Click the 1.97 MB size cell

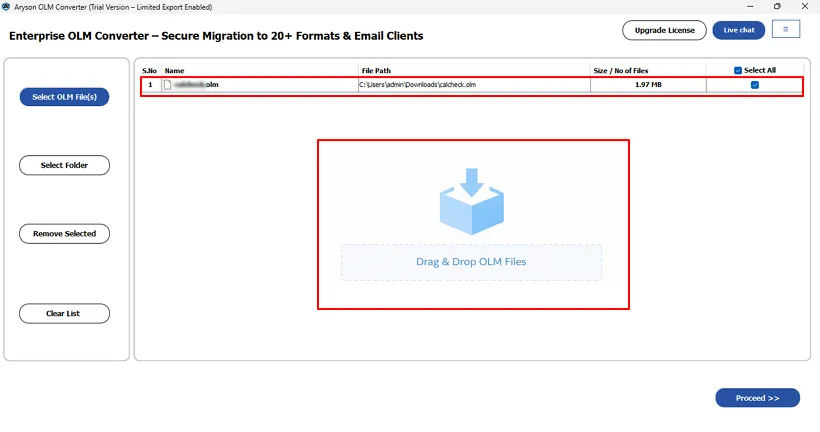pos(648,85)
